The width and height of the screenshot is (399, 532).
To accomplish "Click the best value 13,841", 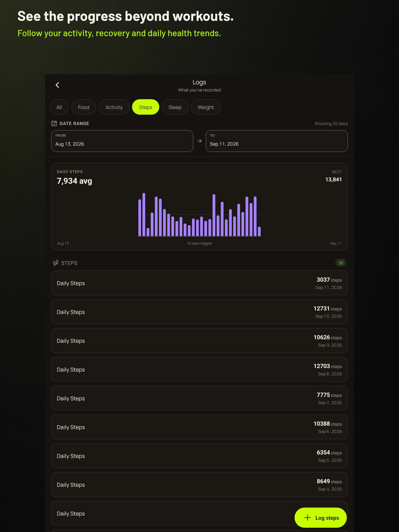I will point(333,180).
